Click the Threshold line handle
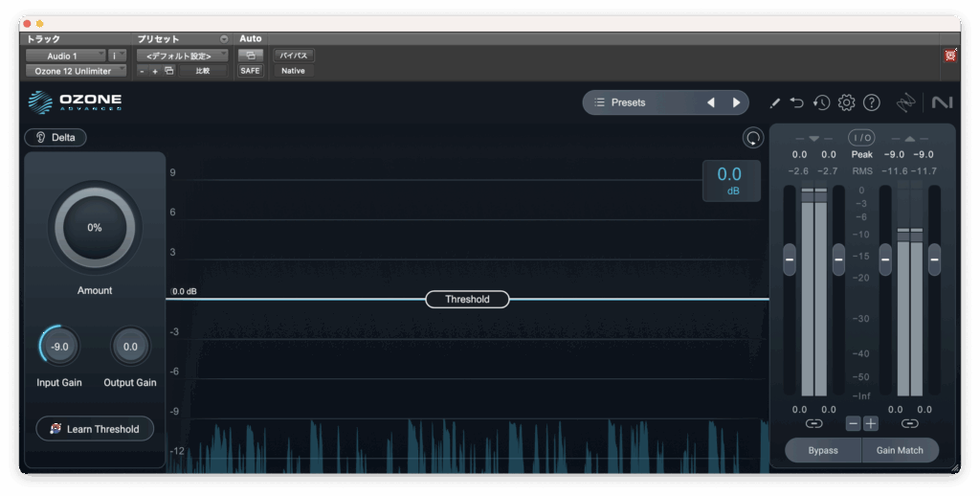The width and height of the screenshot is (980, 496). coord(467,300)
